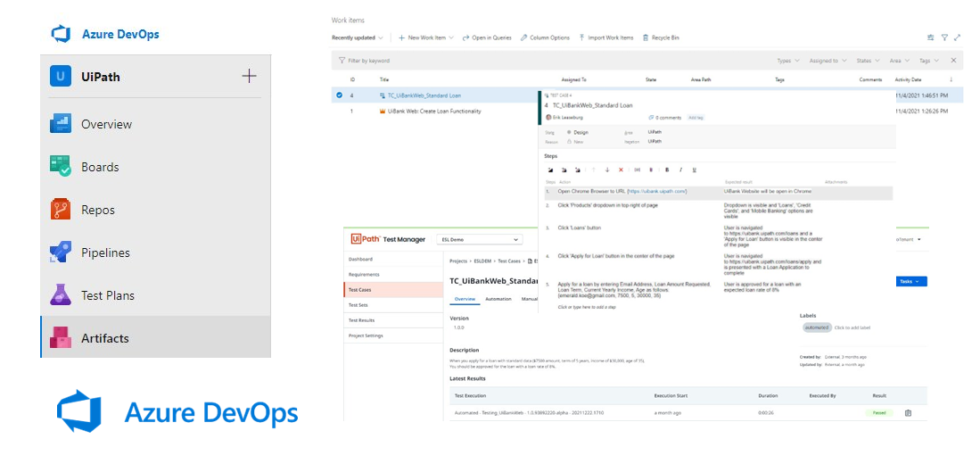Open view settings icon in Work items
The height and width of the screenshot is (472, 980).
coord(931,37)
